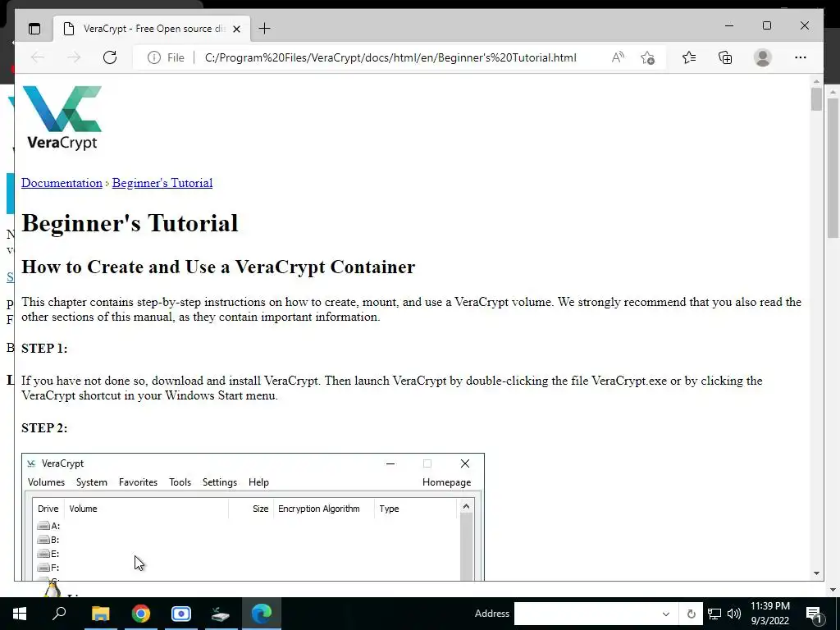Open the Edge tab actions menu icon
The image size is (840, 630).
[x=34, y=29]
